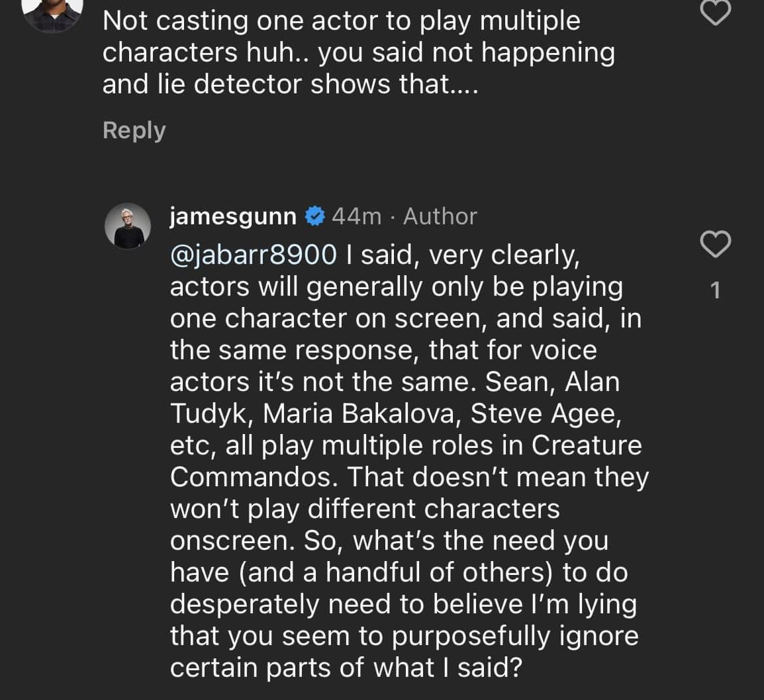Like James Gunn's reply with the heart
The height and width of the screenshot is (700, 764).
715,244
